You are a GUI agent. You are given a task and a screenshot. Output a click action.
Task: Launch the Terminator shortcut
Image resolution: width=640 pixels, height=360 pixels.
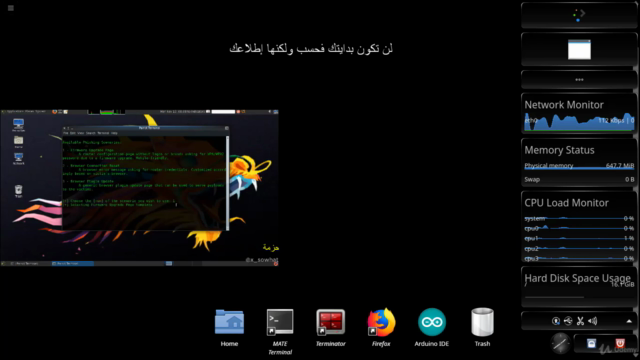pos(331,327)
